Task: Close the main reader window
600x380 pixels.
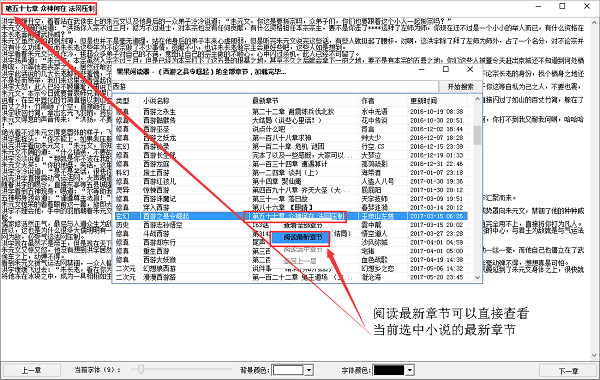Action: [x=587, y=7]
